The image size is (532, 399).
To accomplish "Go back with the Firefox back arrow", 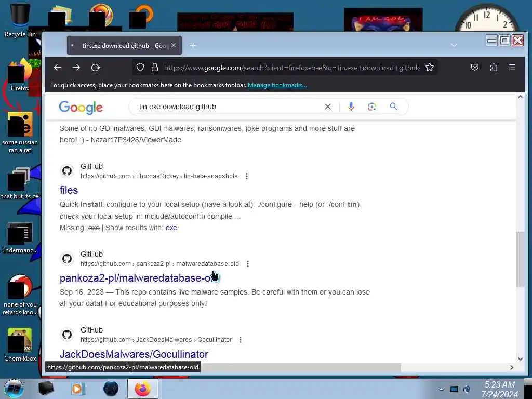I will click(58, 68).
